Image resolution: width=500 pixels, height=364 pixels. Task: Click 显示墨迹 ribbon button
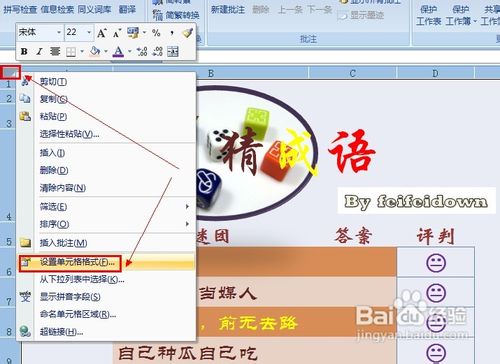(x=361, y=15)
